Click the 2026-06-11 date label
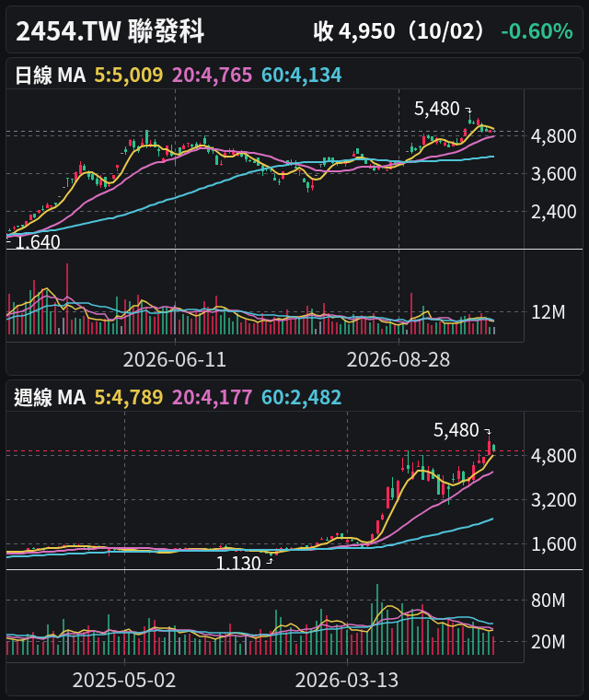The height and width of the screenshot is (700, 589). [175, 360]
